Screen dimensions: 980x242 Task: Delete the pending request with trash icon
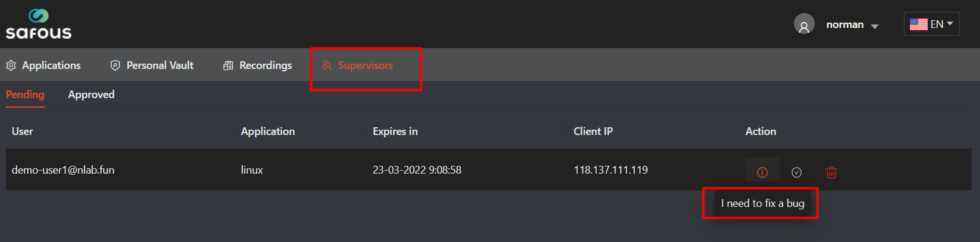coord(831,172)
